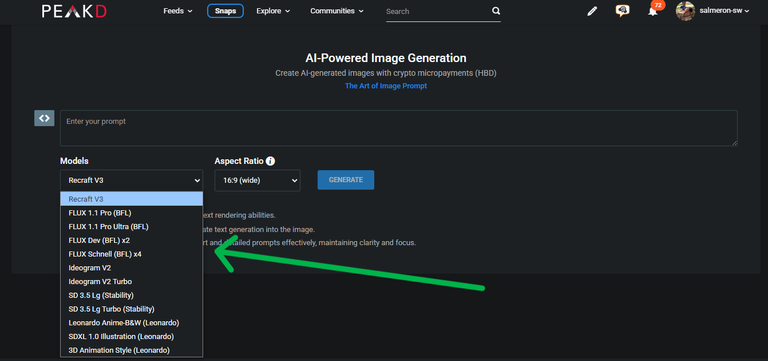
Task: Click the search magnifier icon
Action: (496, 11)
